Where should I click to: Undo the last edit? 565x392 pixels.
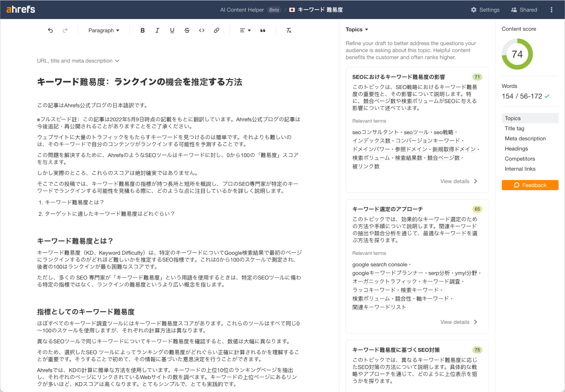(x=50, y=30)
